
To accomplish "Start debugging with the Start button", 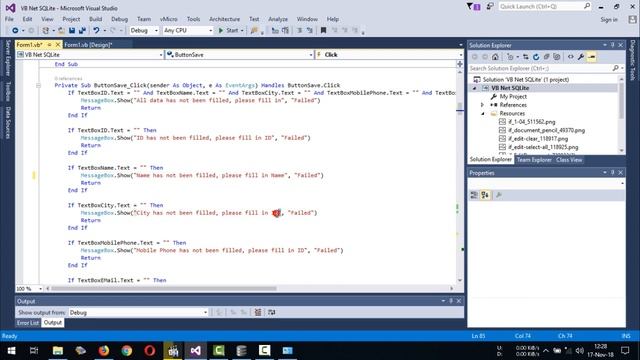I will [228, 30].
